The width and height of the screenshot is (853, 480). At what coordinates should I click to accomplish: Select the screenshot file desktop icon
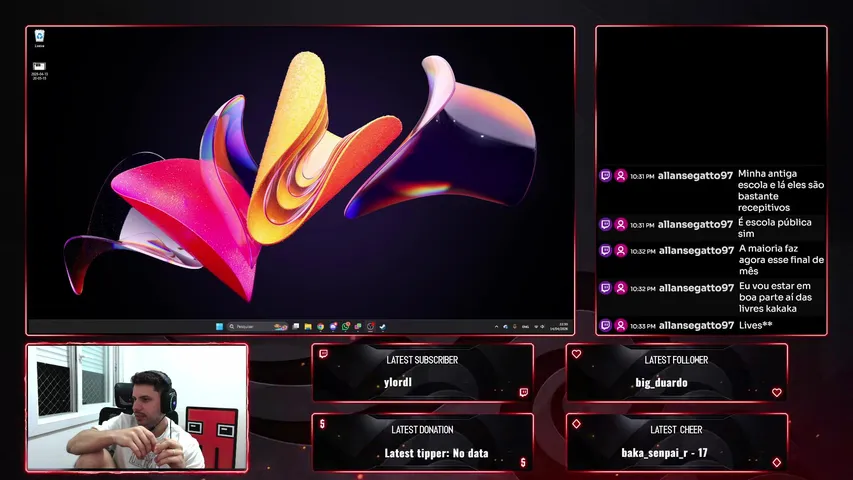coord(39,71)
